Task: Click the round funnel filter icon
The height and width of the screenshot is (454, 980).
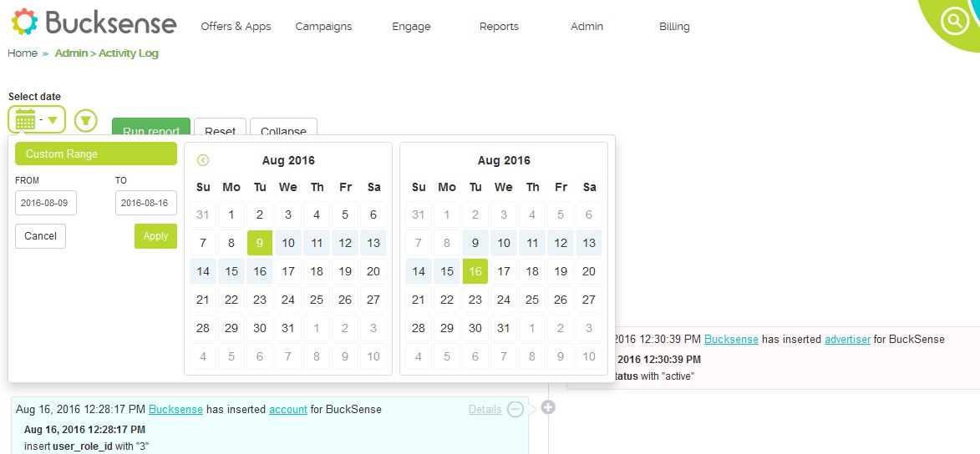Action: point(85,120)
